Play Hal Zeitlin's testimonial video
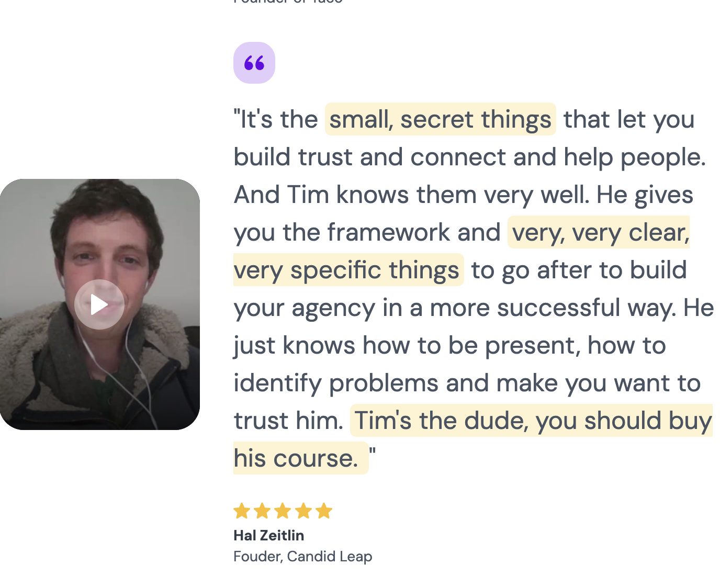Viewport: 720px width, 588px height. tap(99, 304)
